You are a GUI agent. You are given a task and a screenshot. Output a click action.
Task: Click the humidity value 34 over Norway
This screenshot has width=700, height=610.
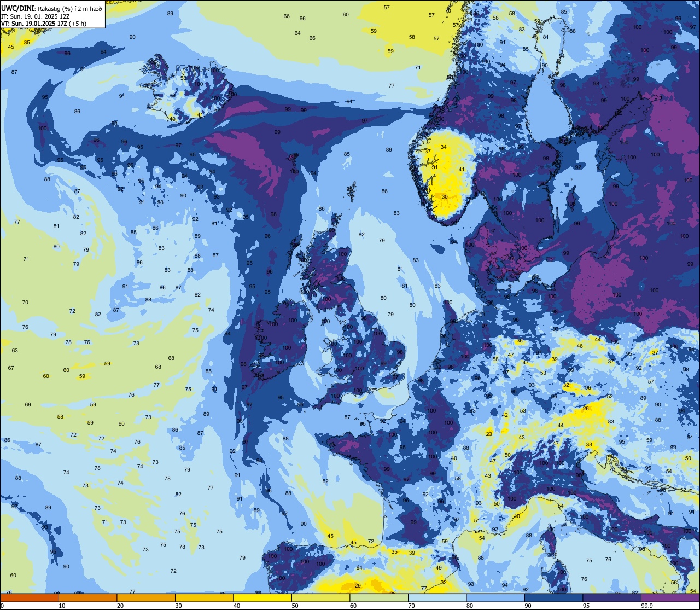444,147
